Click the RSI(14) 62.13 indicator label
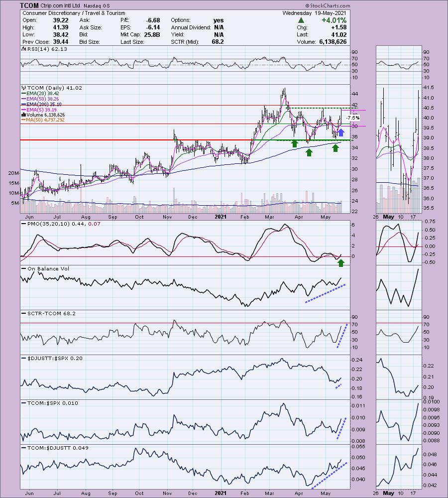448x498 pixels. (x=46, y=49)
